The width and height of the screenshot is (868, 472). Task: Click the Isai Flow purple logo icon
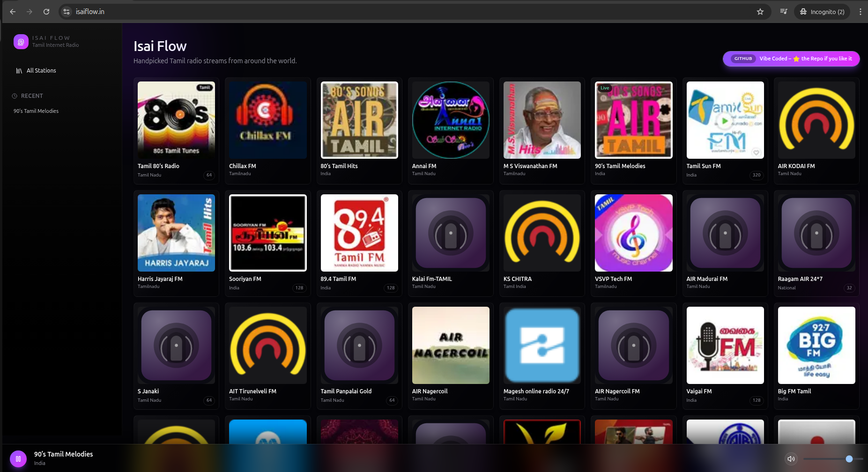click(21, 42)
